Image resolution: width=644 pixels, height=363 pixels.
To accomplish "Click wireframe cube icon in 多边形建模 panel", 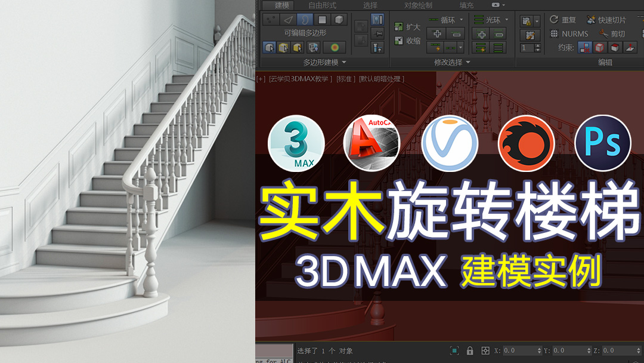I will point(314,47).
